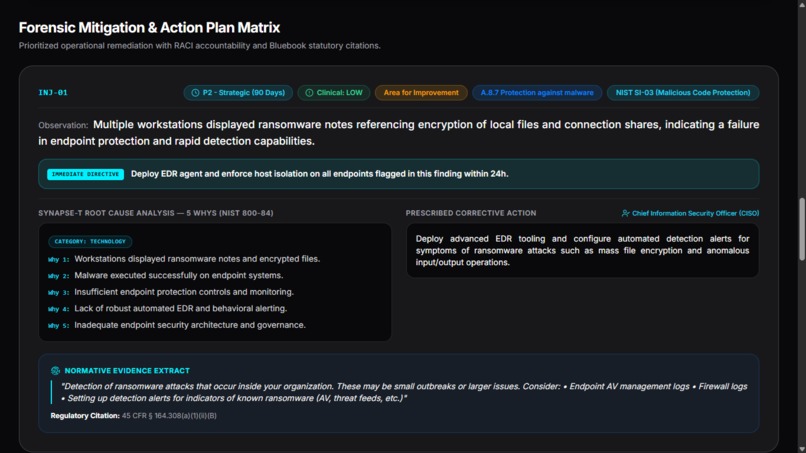
Task: Click the NORMATIVE EVIDENCE EXTRACT heading
Action: point(127,371)
